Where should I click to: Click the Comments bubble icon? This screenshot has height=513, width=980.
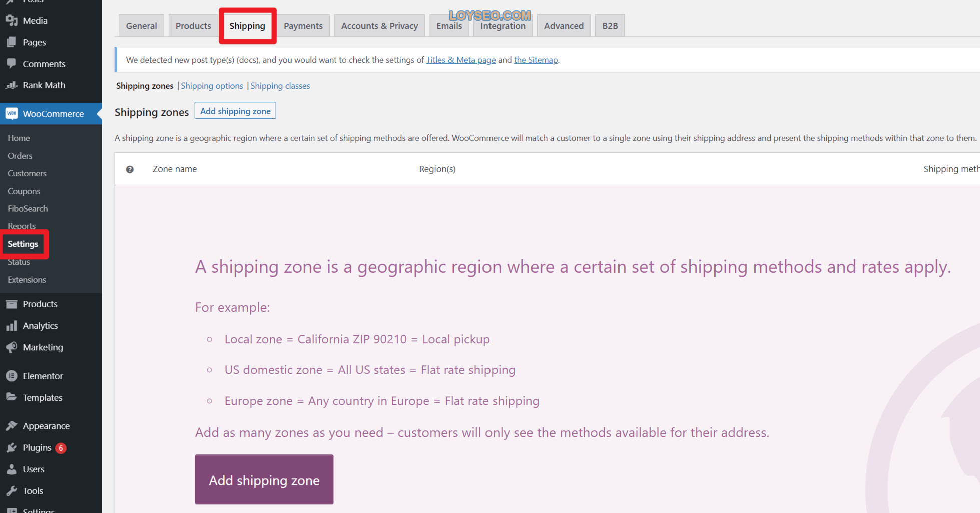tap(11, 63)
